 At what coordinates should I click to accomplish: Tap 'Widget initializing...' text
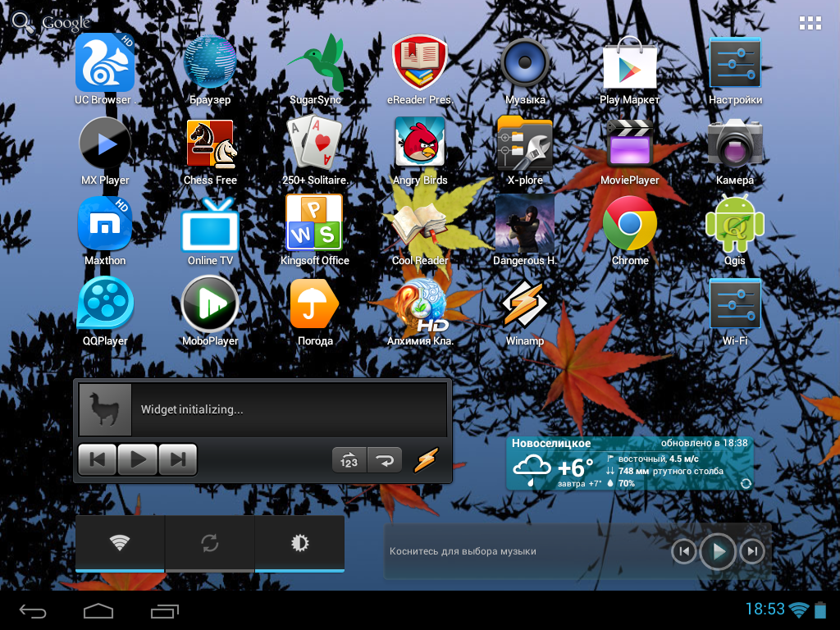[x=192, y=410]
